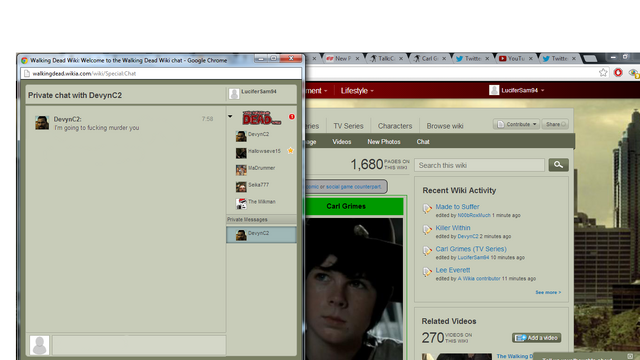Screen dimensions: 640x360
Task: Collapse the Walking Dead chat user list
Action: (230, 116)
